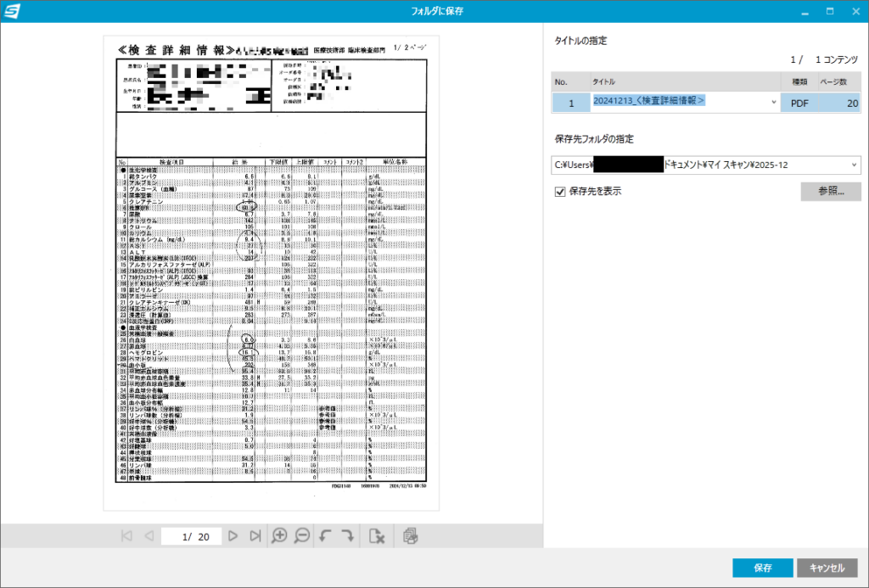Toggle the 保存先を表示 checkbox
This screenshot has height=588, width=869.
click(x=559, y=191)
